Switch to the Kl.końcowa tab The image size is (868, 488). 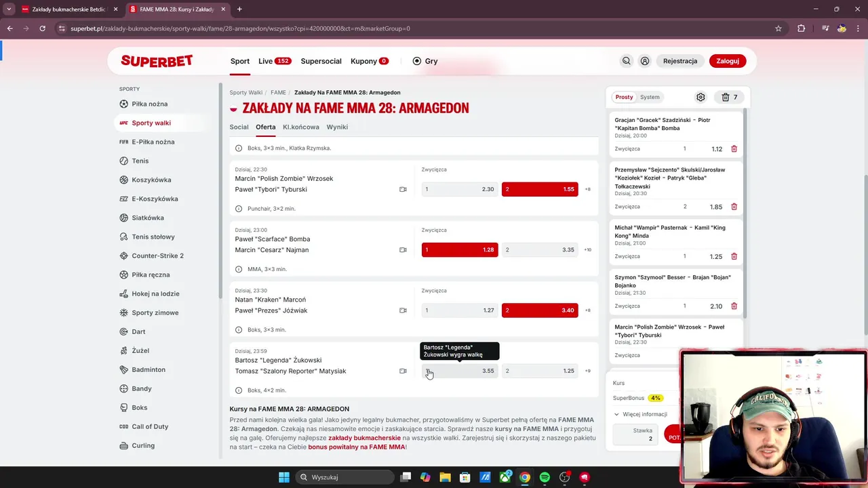pos(301,127)
